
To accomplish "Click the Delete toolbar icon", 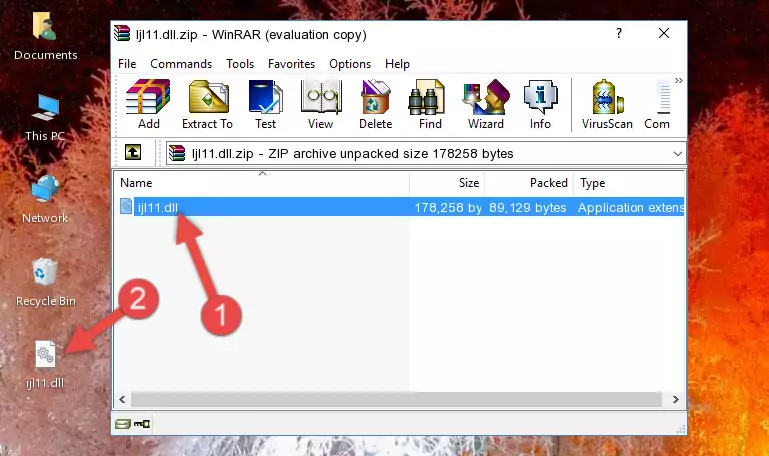I will click(376, 104).
